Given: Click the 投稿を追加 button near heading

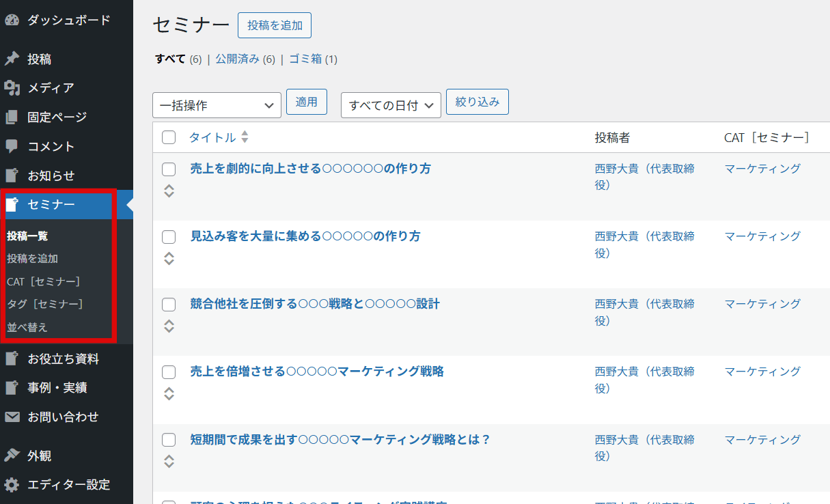Looking at the screenshot, I should coord(275,25).
